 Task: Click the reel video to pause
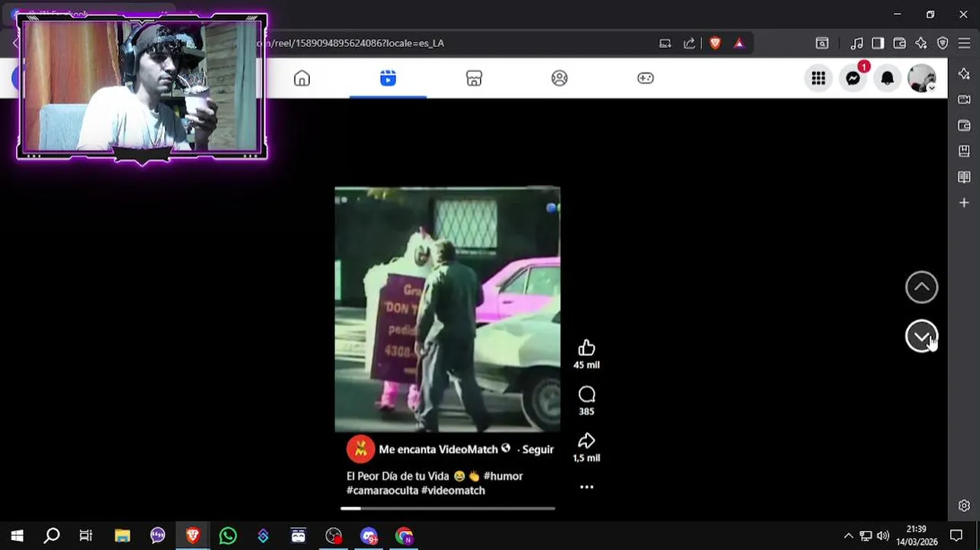[x=447, y=309]
